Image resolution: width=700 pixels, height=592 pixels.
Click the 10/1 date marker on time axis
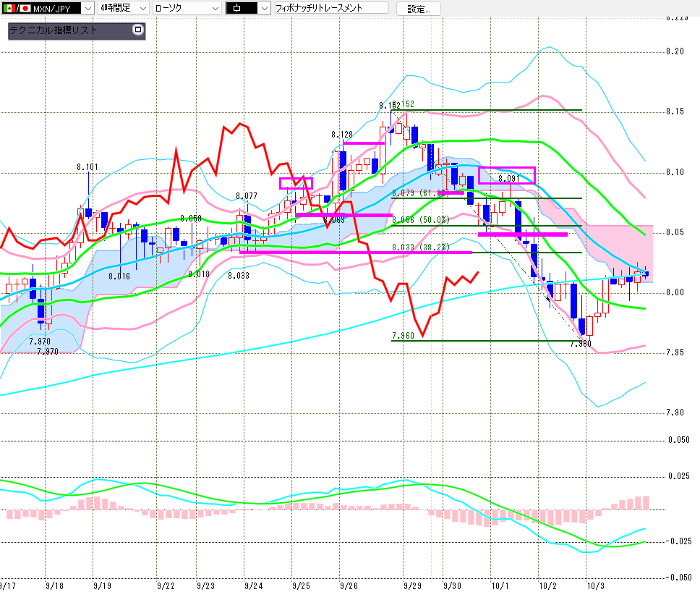pos(499,584)
